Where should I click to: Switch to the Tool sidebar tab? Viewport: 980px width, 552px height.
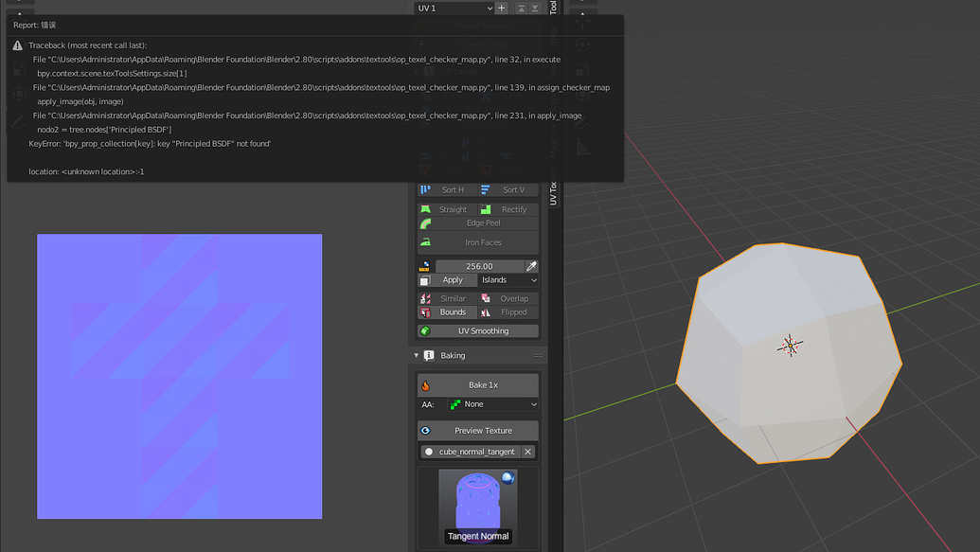[553, 8]
